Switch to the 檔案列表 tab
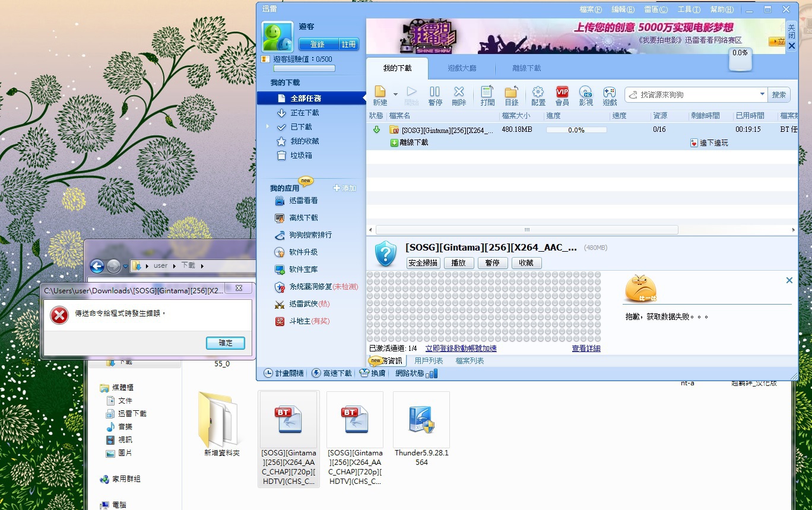The height and width of the screenshot is (510, 812). pos(470,361)
